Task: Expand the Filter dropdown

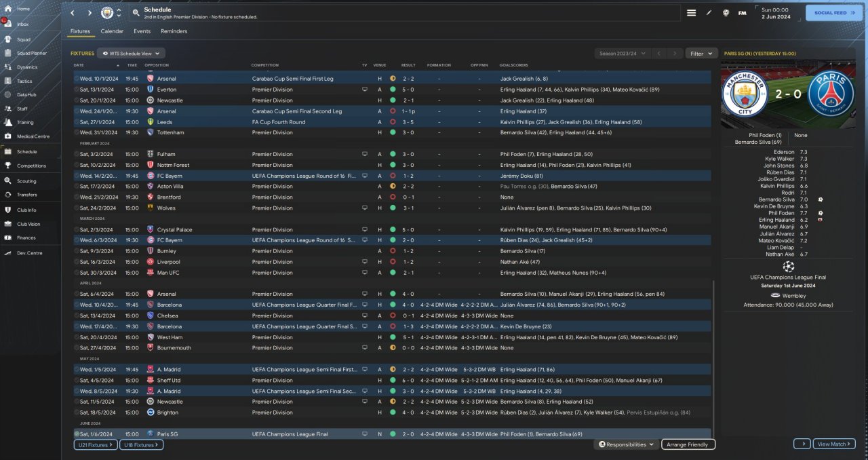Action: pyautogui.click(x=701, y=53)
